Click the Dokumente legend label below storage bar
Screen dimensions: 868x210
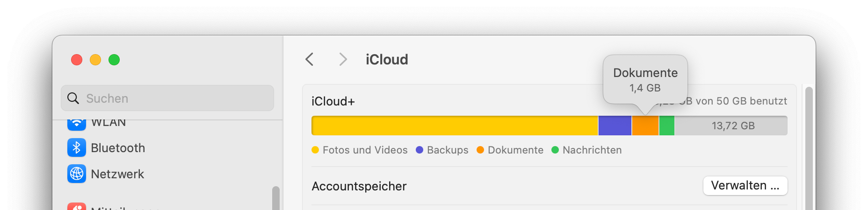click(x=515, y=150)
